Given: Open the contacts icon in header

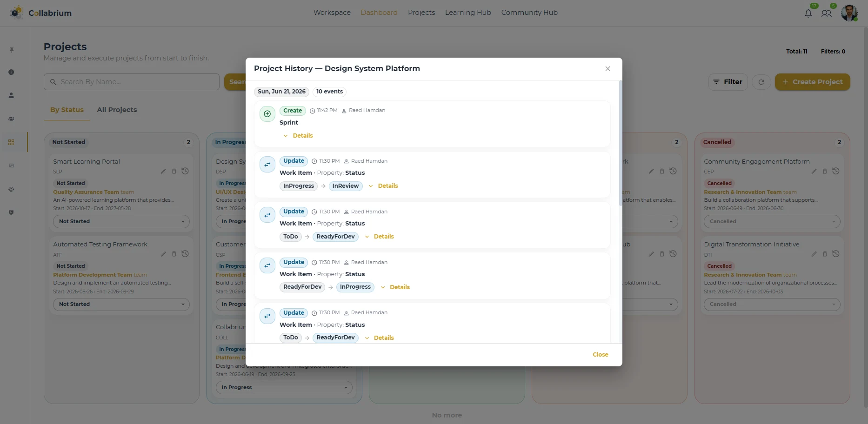Looking at the screenshot, I should (826, 13).
